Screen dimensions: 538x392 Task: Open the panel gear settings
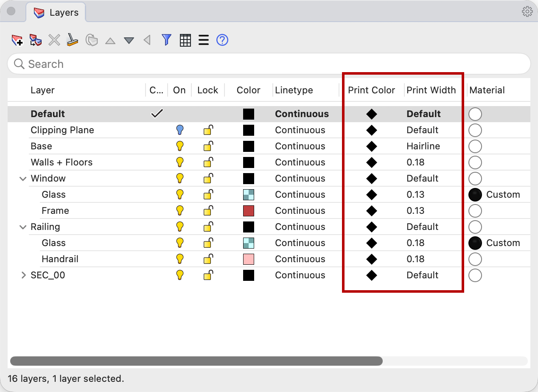click(527, 11)
